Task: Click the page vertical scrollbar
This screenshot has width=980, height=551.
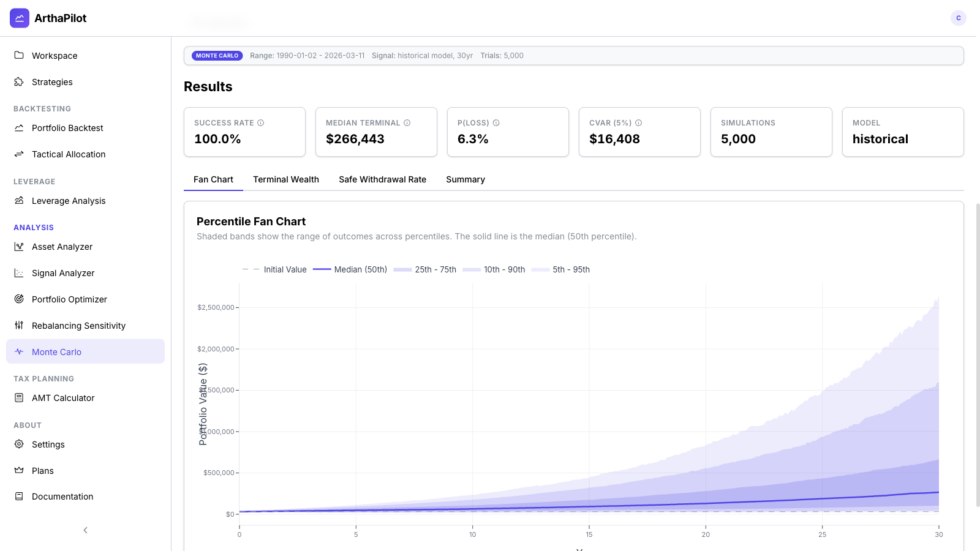Action: (x=978, y=355)
